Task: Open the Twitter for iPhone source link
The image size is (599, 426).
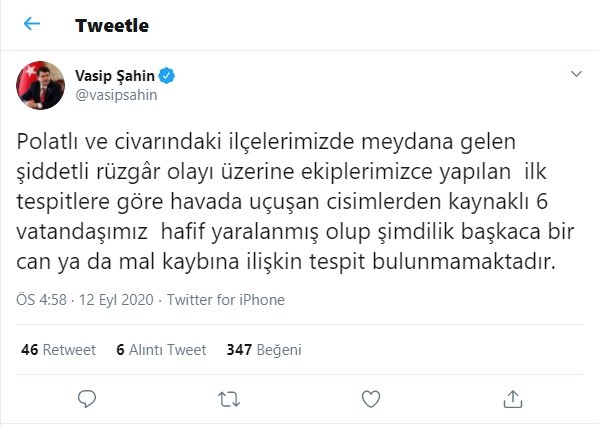Action: 226,300
